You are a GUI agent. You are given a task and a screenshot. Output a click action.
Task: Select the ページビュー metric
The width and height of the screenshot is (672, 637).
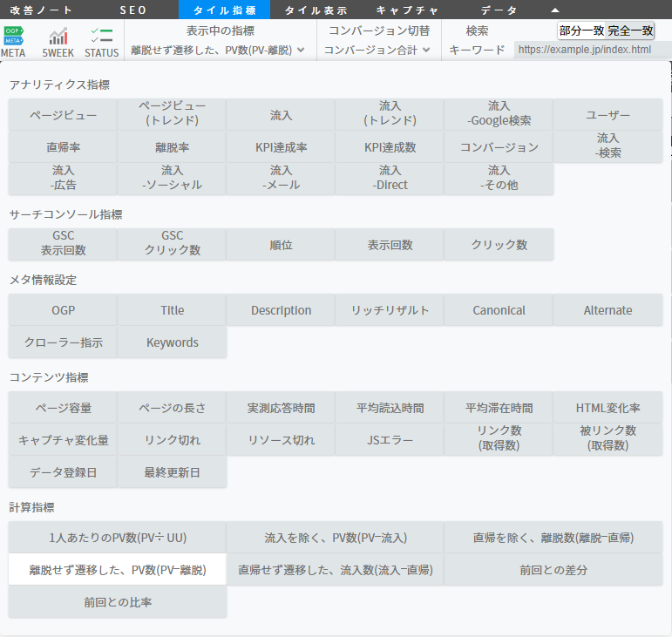63,115
